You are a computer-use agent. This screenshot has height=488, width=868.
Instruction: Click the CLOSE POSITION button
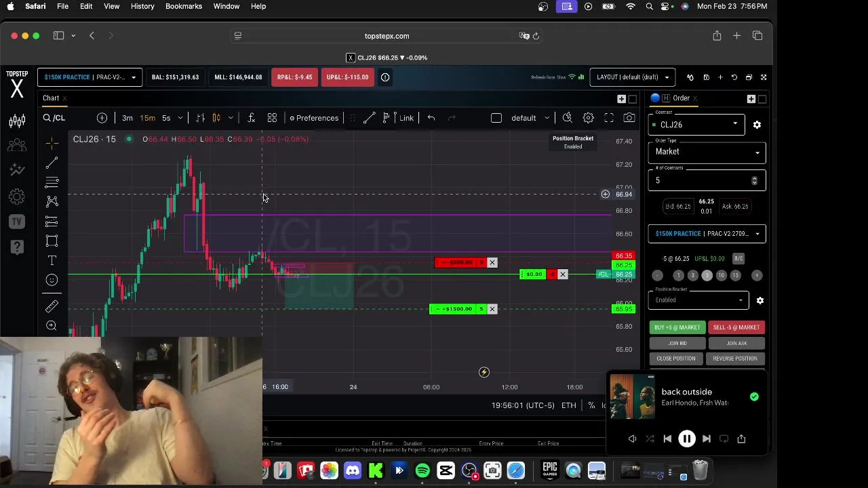click(676, 359)
